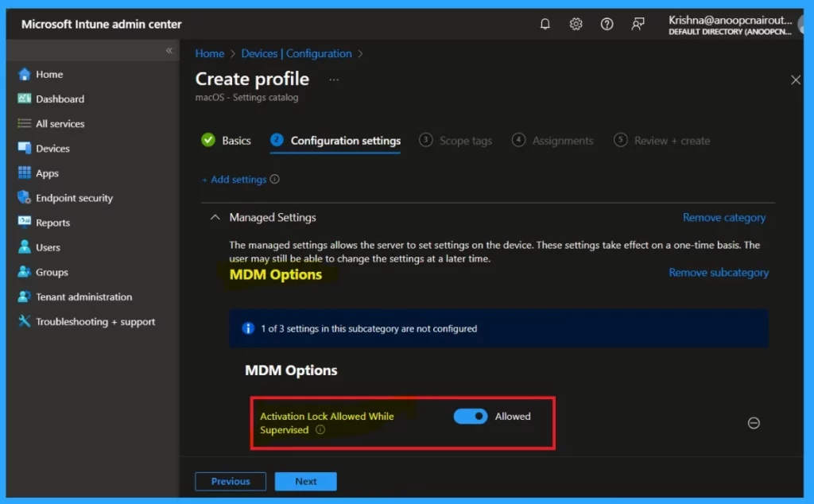Click the Devices sidebar icon
This screenshot has height=504, width=814.
(24, 148)
